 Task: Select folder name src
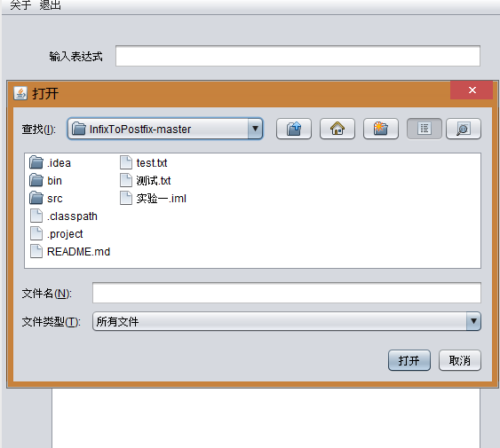coord(55,199)
